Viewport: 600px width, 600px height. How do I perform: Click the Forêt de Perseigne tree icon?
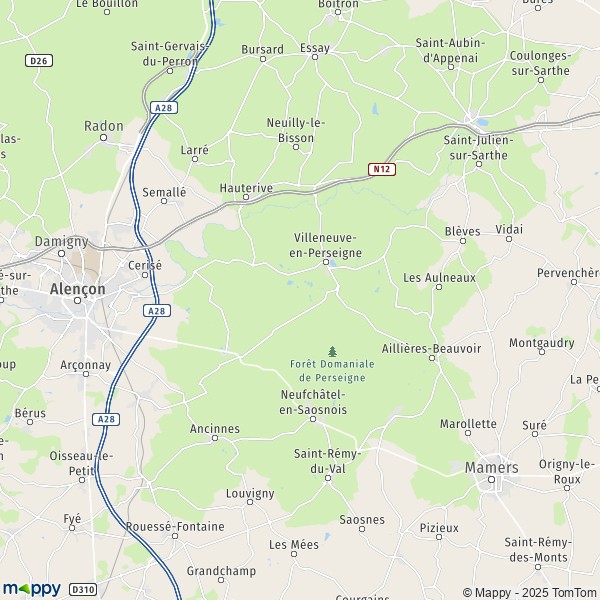pos(333,351)
